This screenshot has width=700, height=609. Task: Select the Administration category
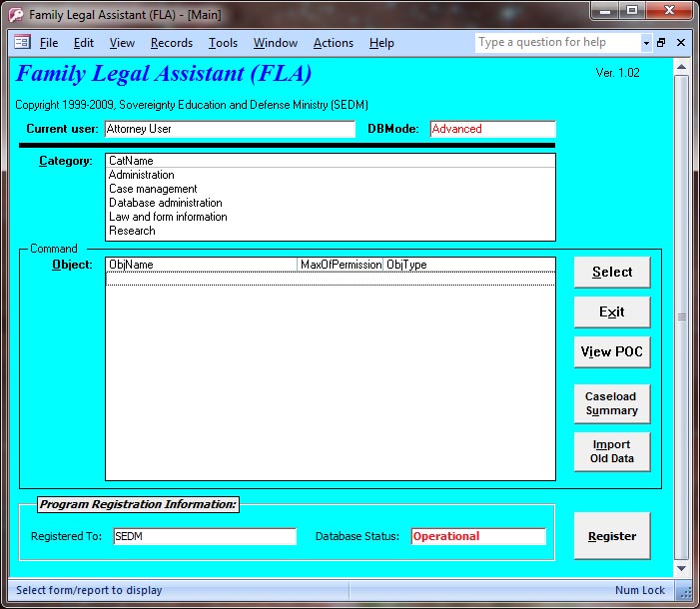point(331,175)
